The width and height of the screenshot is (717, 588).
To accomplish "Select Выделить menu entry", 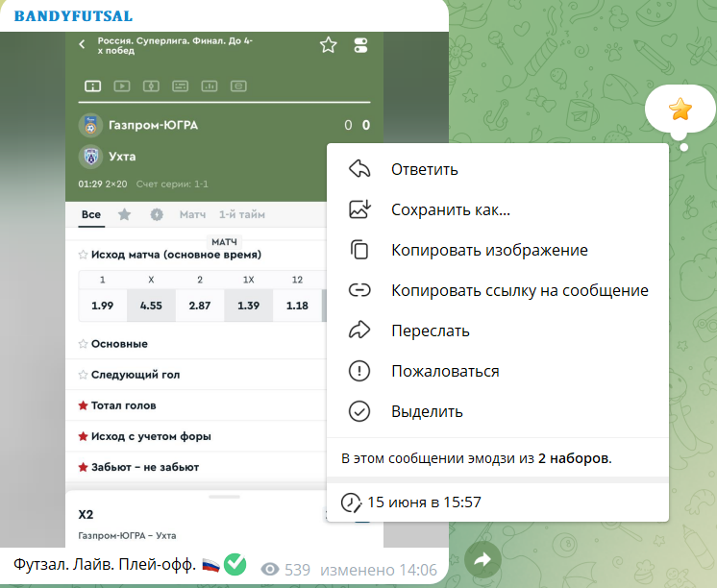I will [x=427, y=411].
